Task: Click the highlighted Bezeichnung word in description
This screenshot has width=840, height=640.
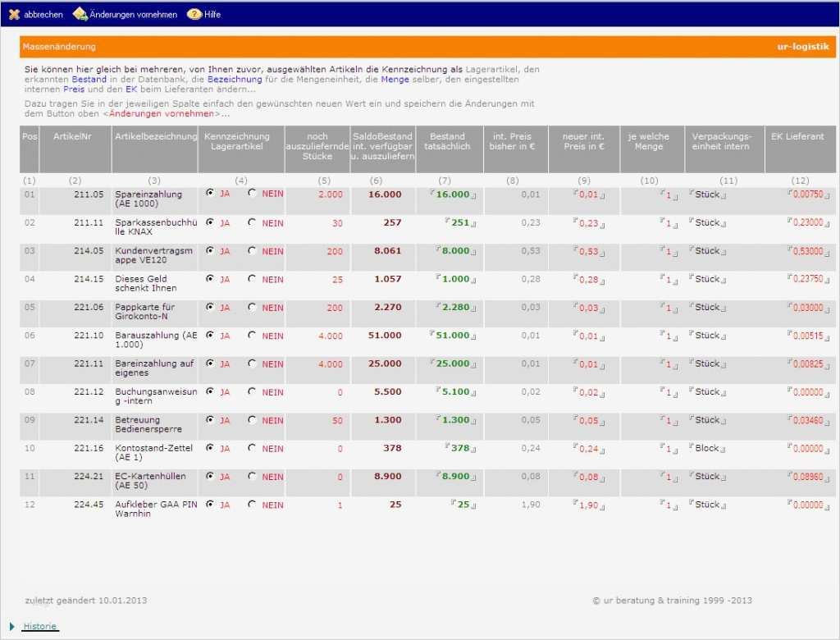Action: (x=235, y=80)
